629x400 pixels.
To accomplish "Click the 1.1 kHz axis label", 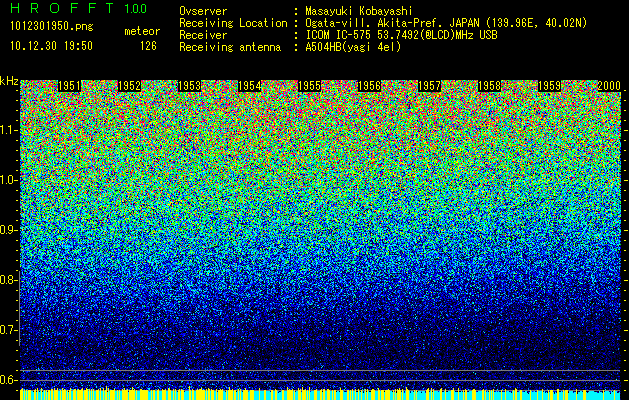I will point(8,130).
